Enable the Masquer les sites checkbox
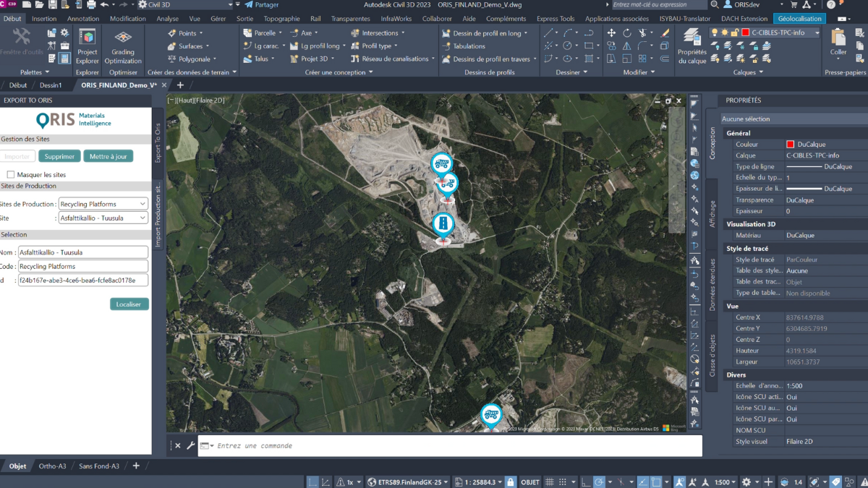Viewport: 868px width, 488px height. [11, 174]
